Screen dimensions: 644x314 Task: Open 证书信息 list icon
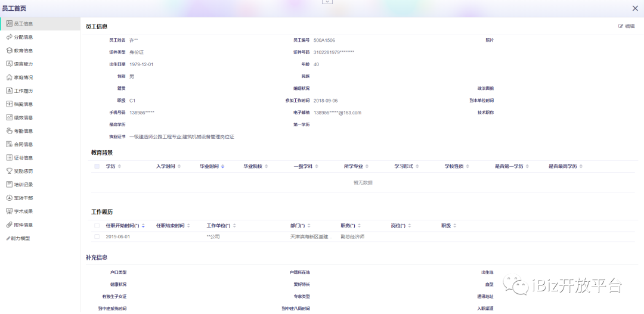tap(10, 158)
